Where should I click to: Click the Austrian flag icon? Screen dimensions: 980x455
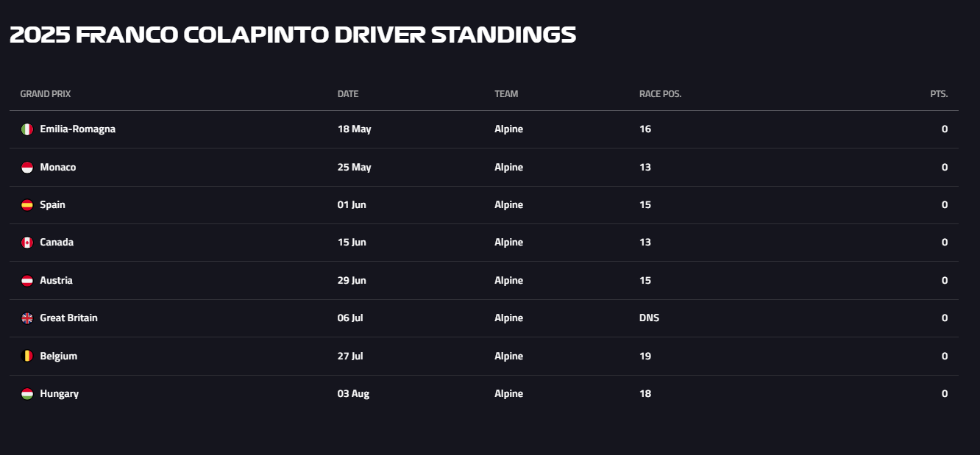pos(27,281)
